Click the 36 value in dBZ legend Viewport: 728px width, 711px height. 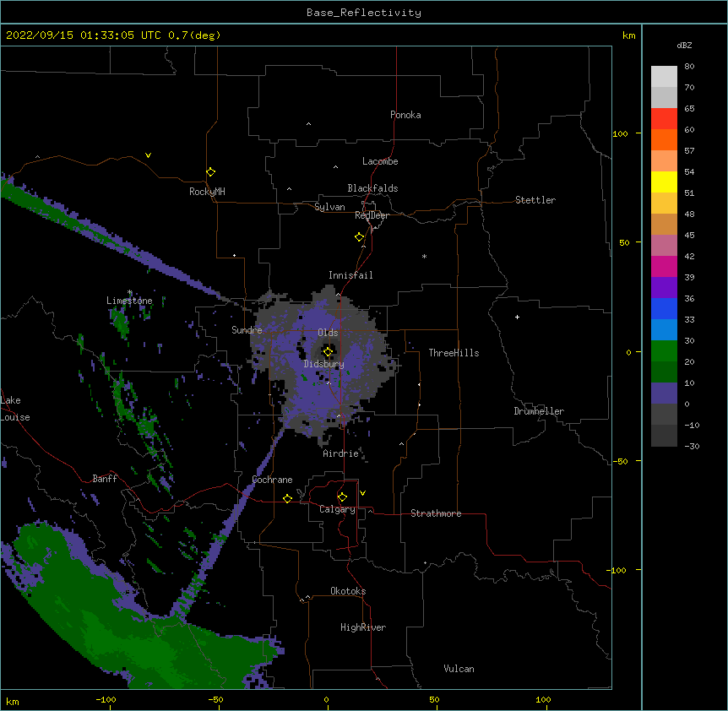(x=689, y=298)
